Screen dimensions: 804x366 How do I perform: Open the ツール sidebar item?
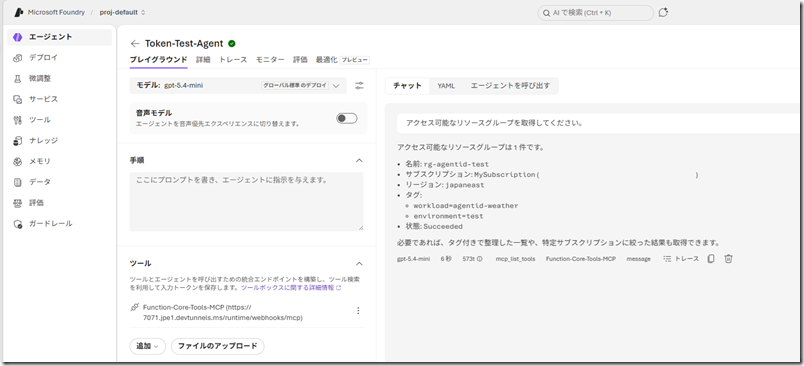coord(59,120)
